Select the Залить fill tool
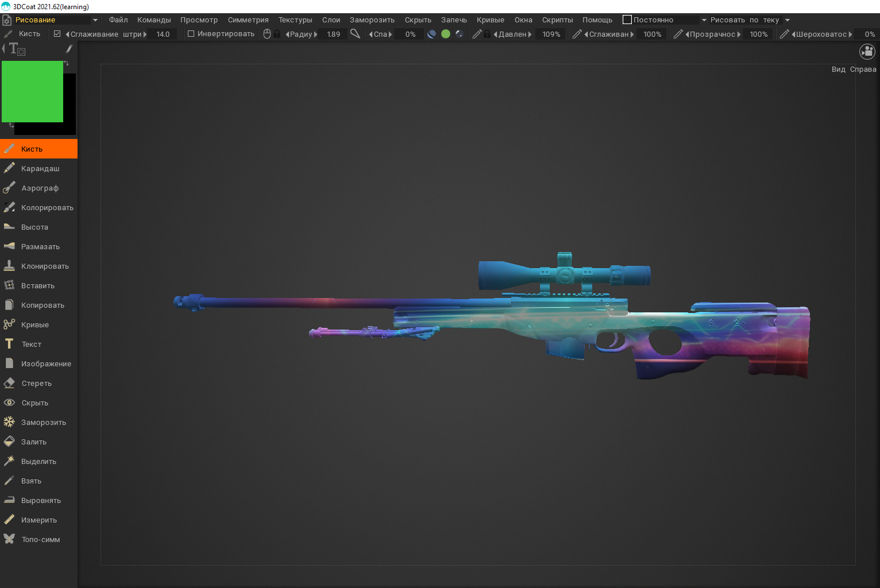This screenshot has width=880, height=588. 38,442
